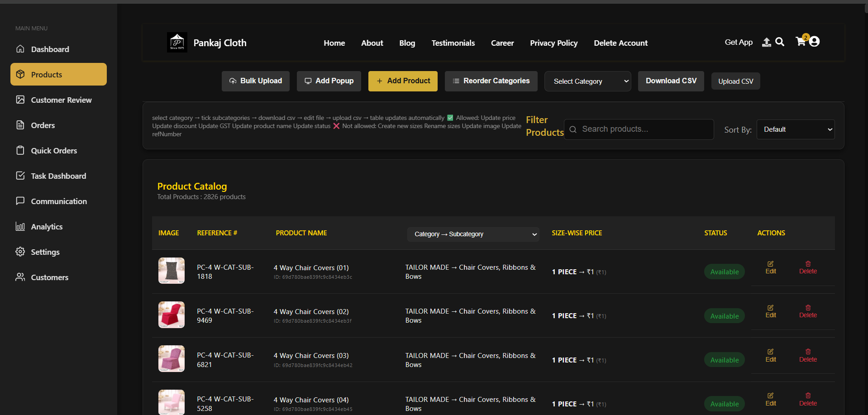Expand the Select Category dropdown
The width and height of the screenshot is (868, 415).
click(587, 81)
